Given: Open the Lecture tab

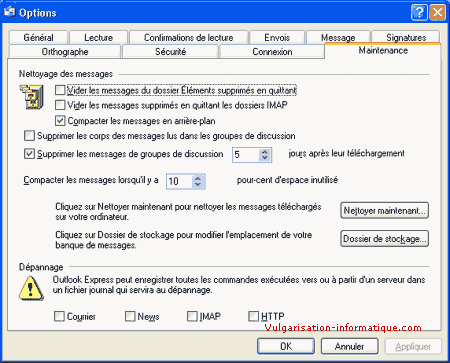Looking at the screenshot, I should tap(98, 37).
